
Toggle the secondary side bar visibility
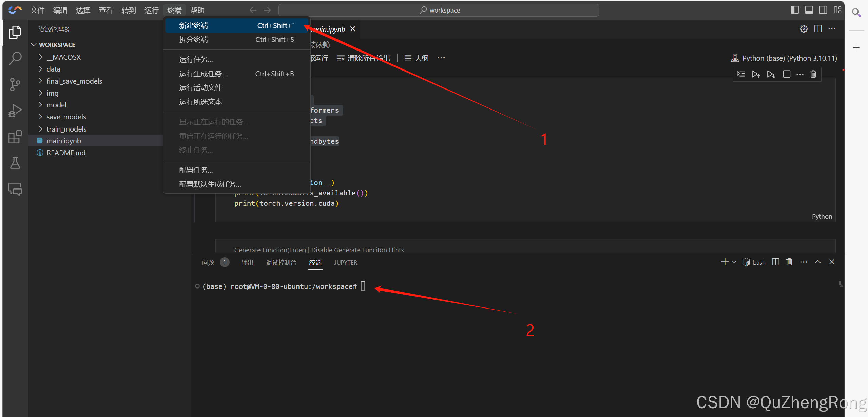(823, 10)
